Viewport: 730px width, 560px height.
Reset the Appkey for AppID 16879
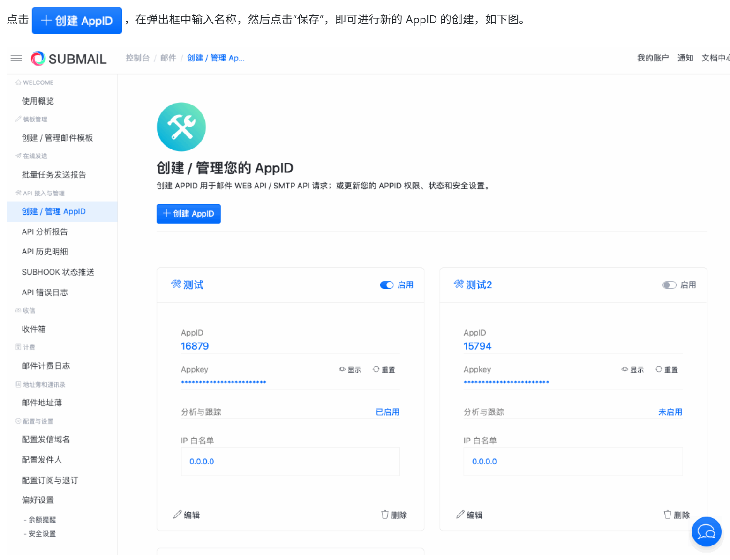(384, 370)
